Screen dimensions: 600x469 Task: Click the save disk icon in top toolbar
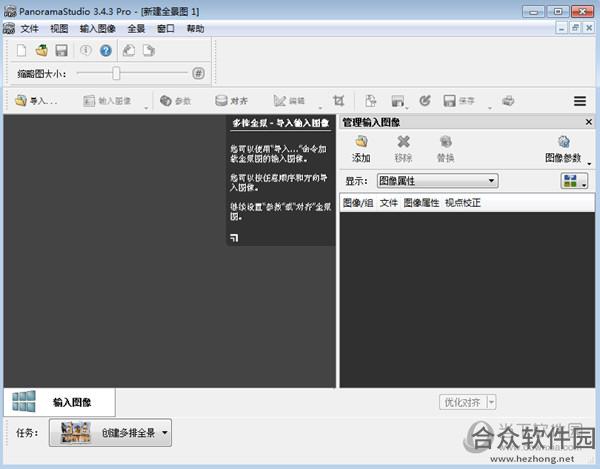coord(61,50)
